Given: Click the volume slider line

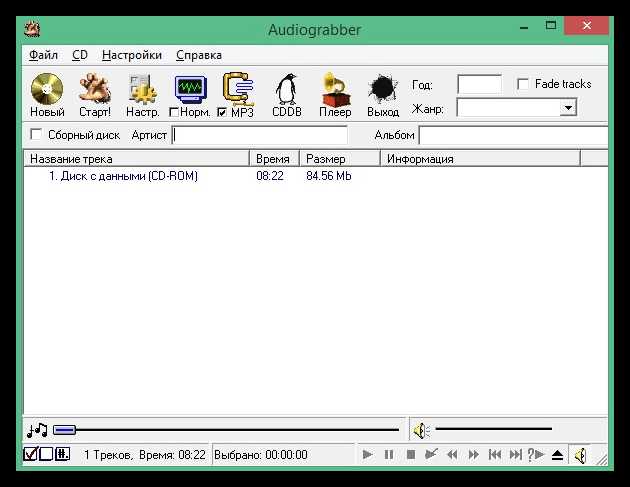Looking at the screenshot, I should [x=493, y=429].
